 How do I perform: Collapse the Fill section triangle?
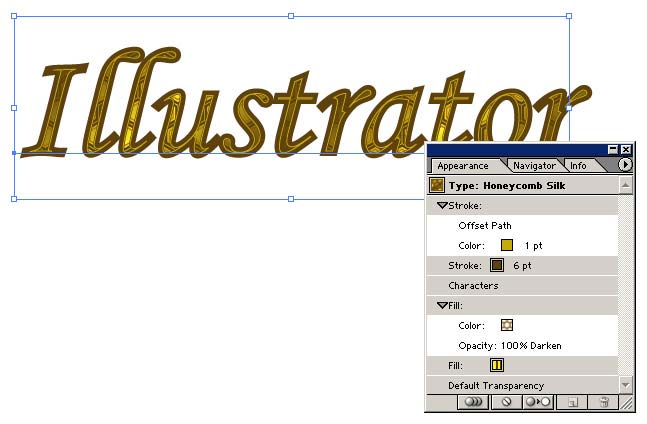pos(442,305)
